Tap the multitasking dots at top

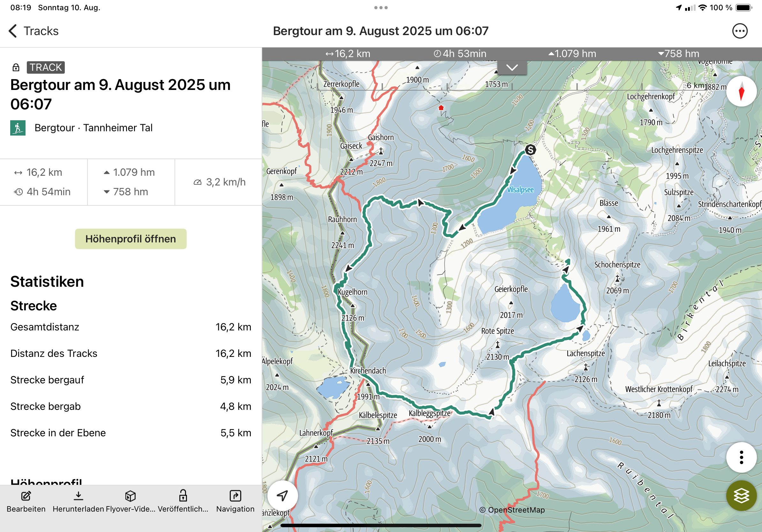(381, 8)
